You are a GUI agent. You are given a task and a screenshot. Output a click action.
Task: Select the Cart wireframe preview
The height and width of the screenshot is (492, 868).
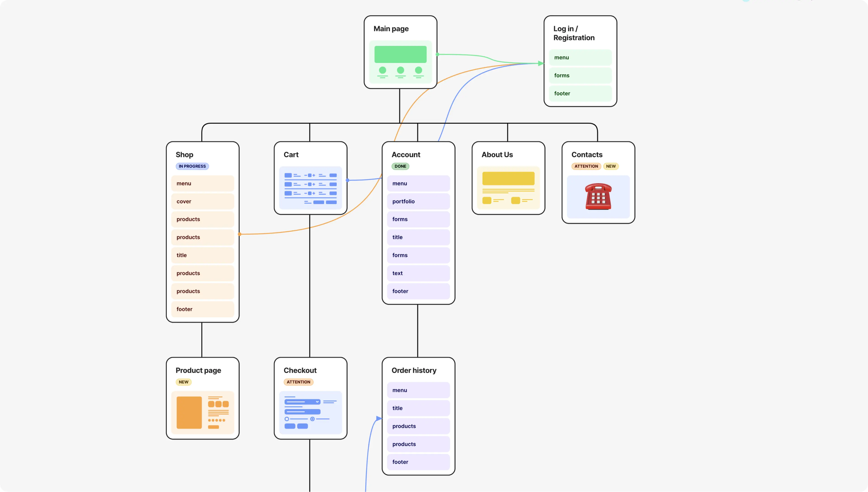coord(310,188)
